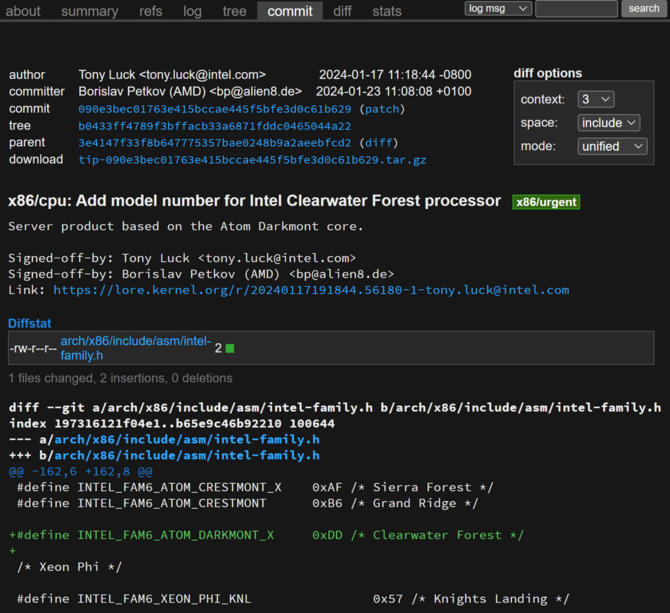Download the tip tar.gz archive
This screenshot has height=613, width=670.
click(x=252, y=160)
